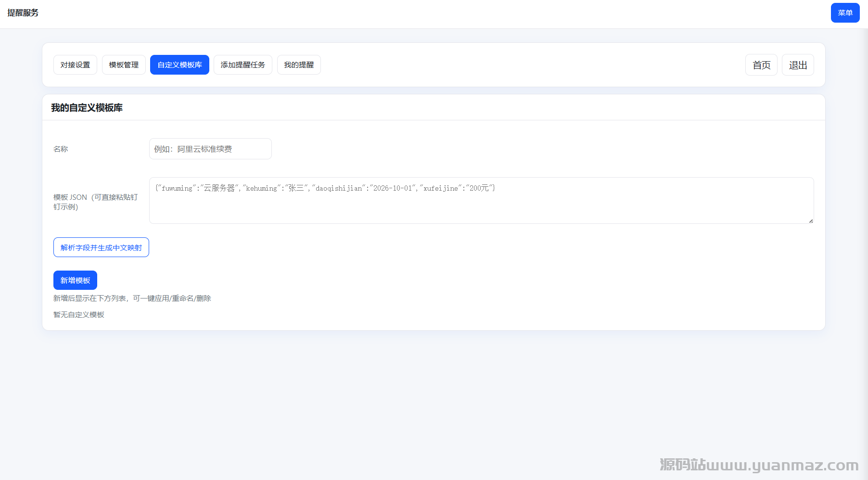Click the 提醒服务 site title
Viewport: 868px width, 480px height.
click(23, 13)
